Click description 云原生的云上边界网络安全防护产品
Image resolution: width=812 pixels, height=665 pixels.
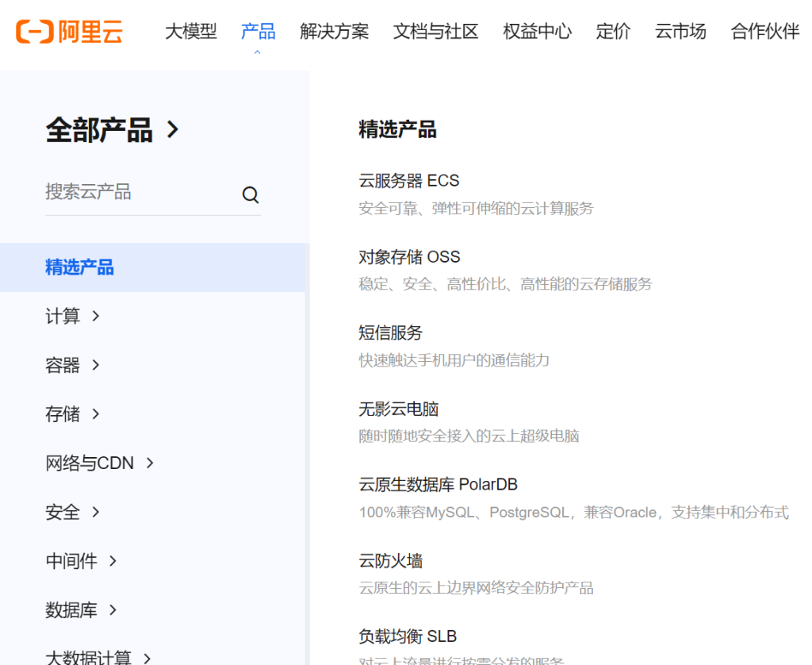pos(476,588)
